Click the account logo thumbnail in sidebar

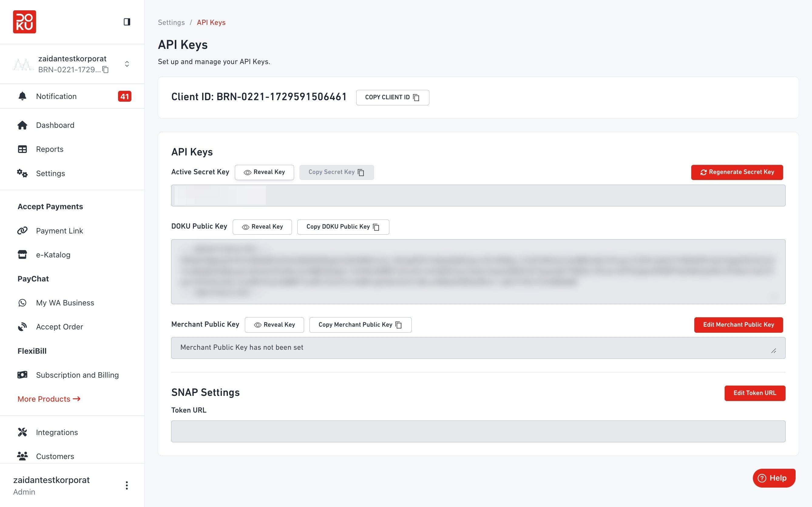(x=23, y=64)
